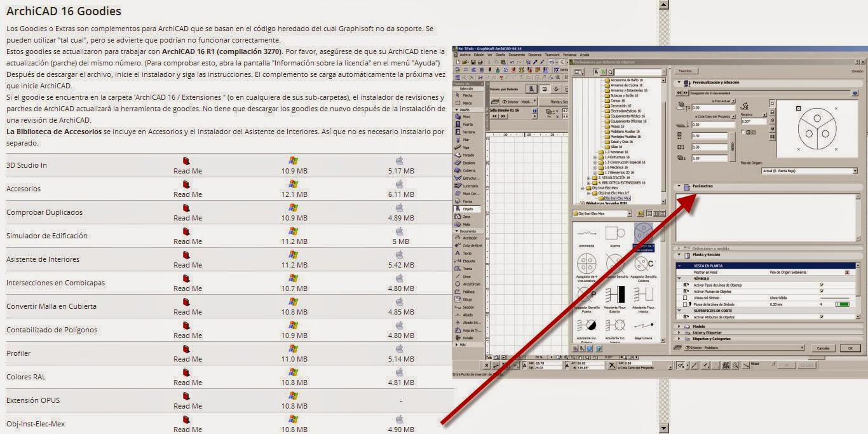Click green pen color swatch in Símbolo row
This screenshot has width=868, height=434.
(x=843, y=304)
